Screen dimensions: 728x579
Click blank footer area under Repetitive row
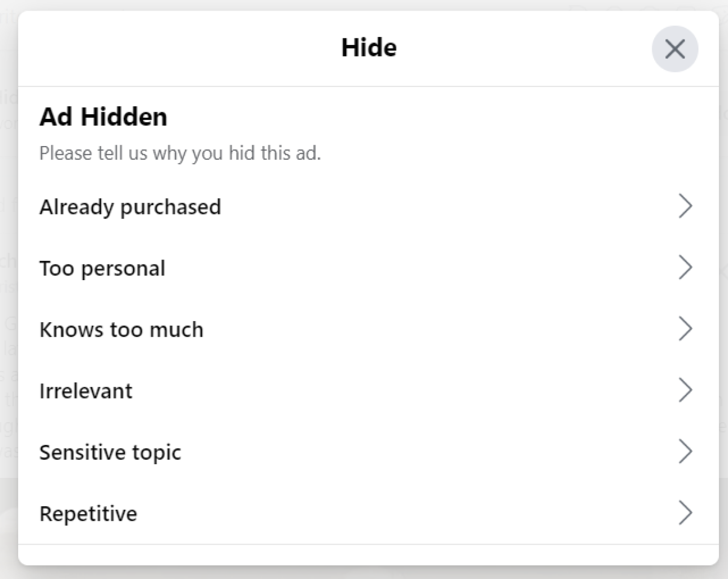pyautogui.click(x=368, y=555)
